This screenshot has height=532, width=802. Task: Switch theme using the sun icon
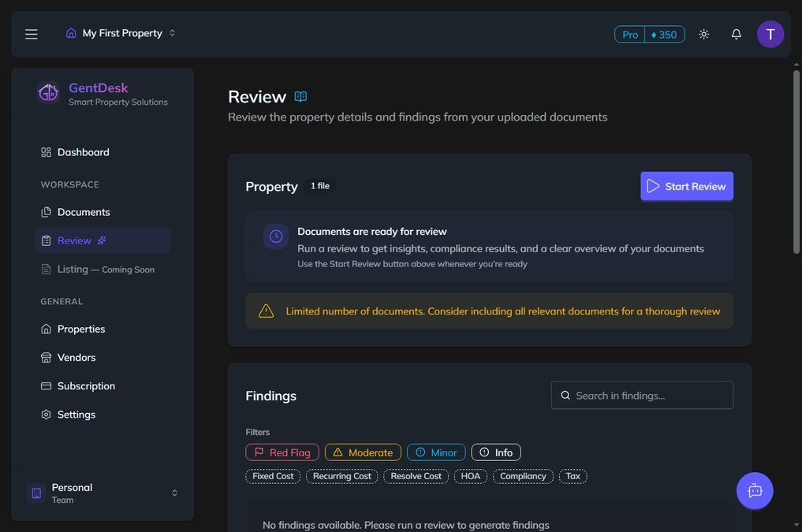pos(703,34)
